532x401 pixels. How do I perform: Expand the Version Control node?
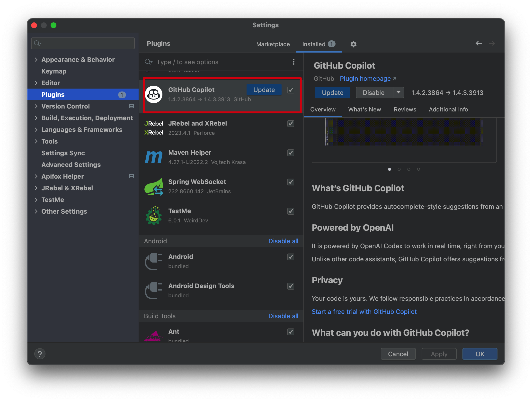pyautogui.click(x=36, y=106)
